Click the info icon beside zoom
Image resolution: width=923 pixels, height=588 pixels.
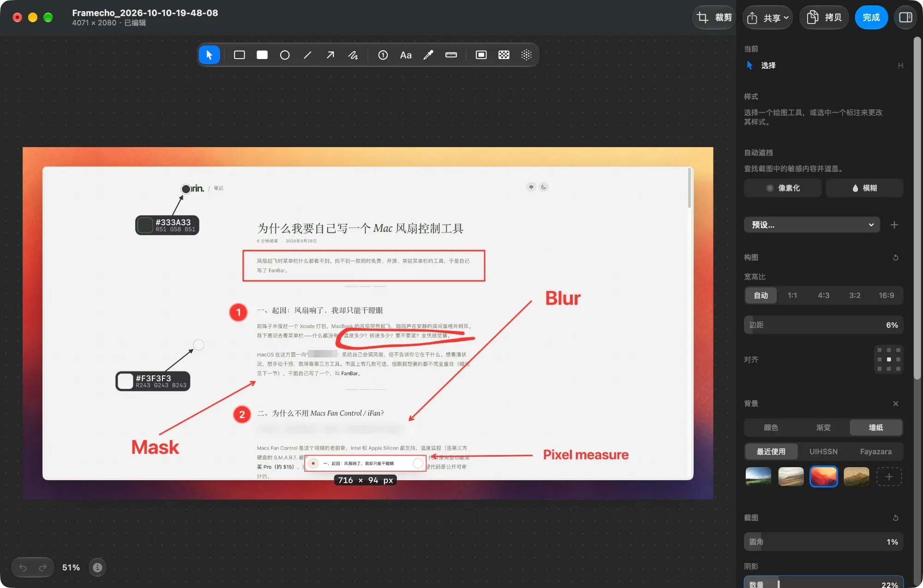click(x=97, y=567)
